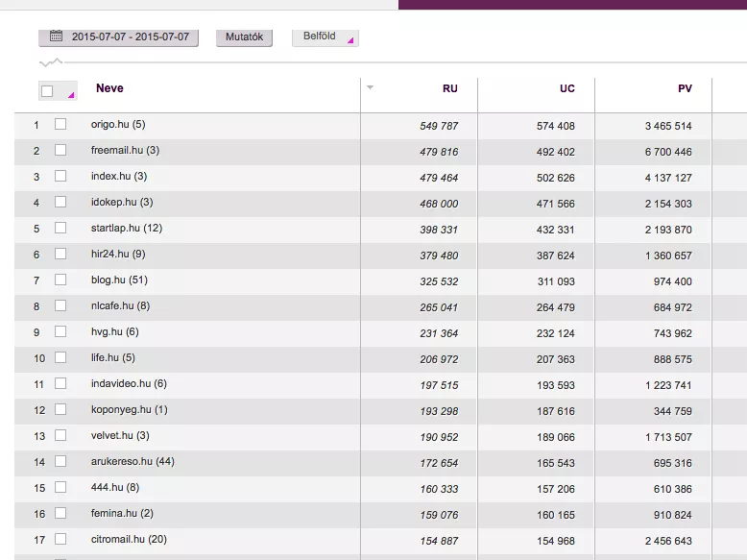This screenshot has height=560, width=747.
Task: Check the velvet.hu row checkbox
Action: pyautogui.click(x=60, y=435)
